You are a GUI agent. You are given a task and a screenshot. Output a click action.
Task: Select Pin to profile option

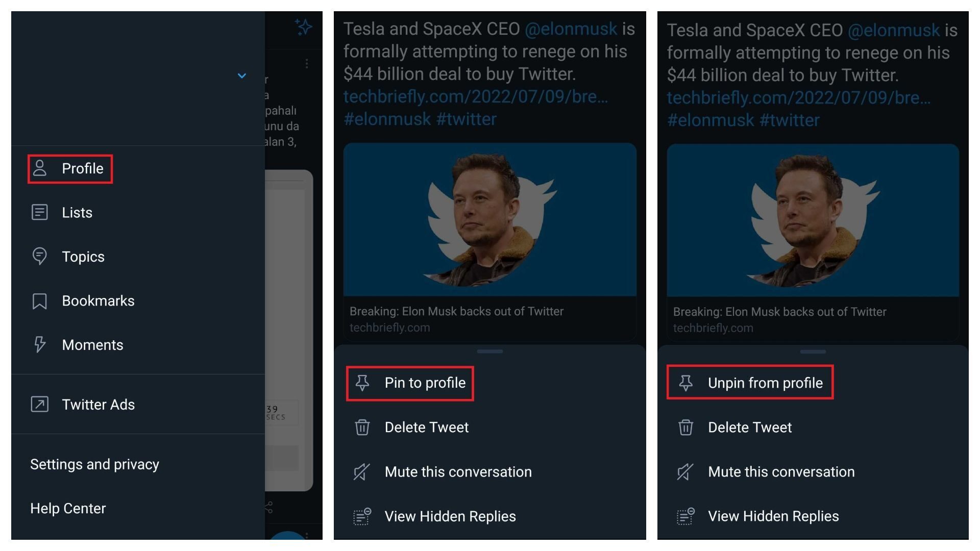[410, 383]
